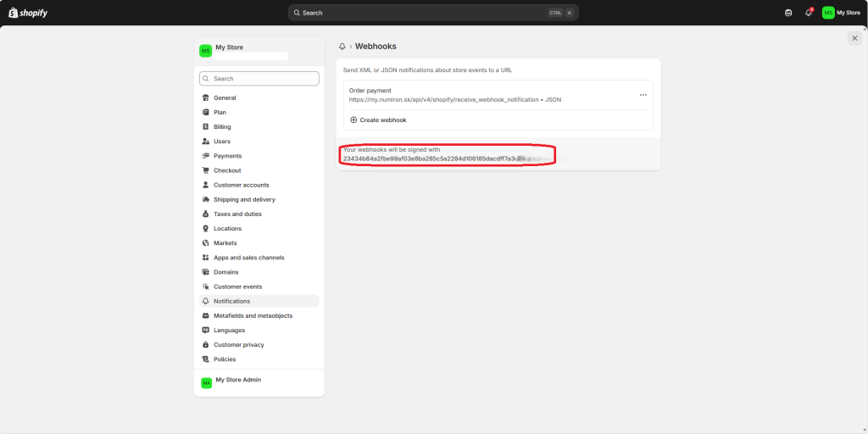
Task: Open the Order payment webhook options menu
Action: [x=643, y=95]
